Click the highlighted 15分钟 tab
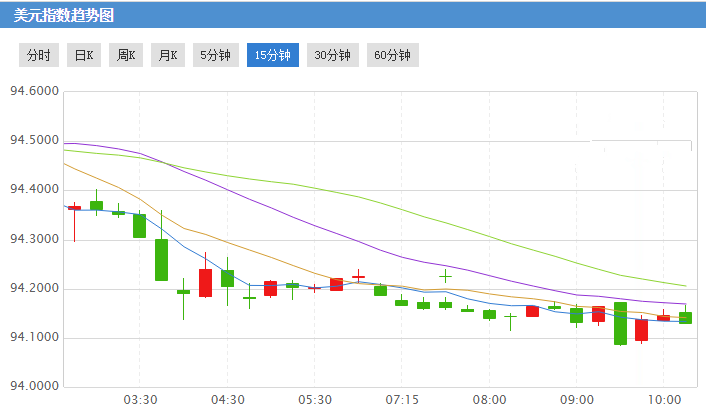The height and width of the screenshot is (418, 706). [272, 55]
